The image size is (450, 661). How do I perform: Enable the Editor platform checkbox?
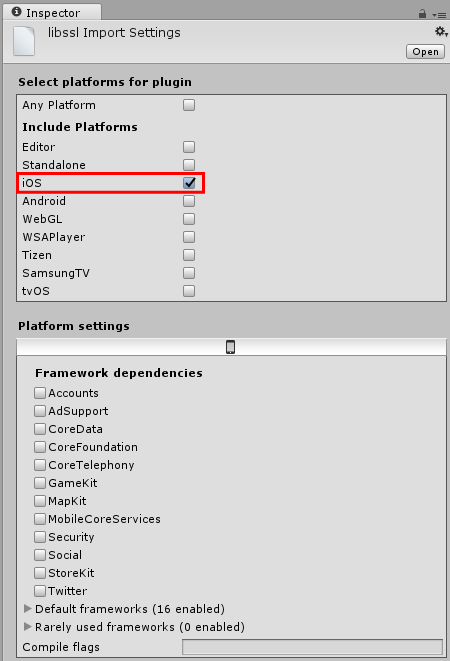[x=189, y=147]
